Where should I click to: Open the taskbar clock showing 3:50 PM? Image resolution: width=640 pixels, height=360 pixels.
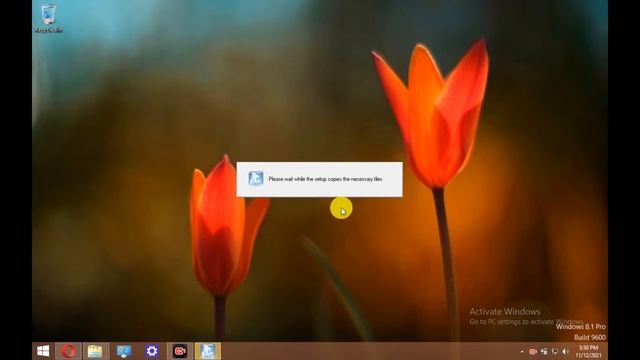[589, 351]
